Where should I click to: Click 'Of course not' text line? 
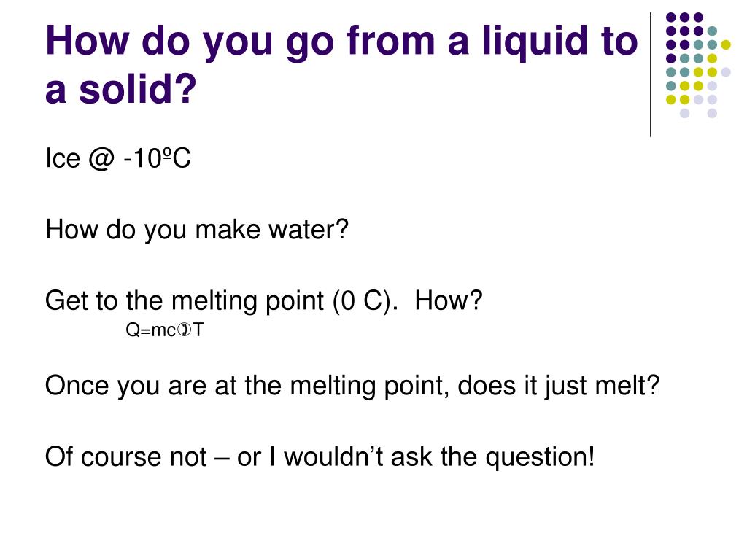click(126, 456)
